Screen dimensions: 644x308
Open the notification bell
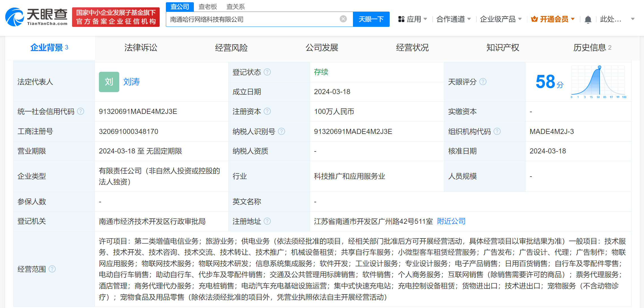(x=588, y=19)
